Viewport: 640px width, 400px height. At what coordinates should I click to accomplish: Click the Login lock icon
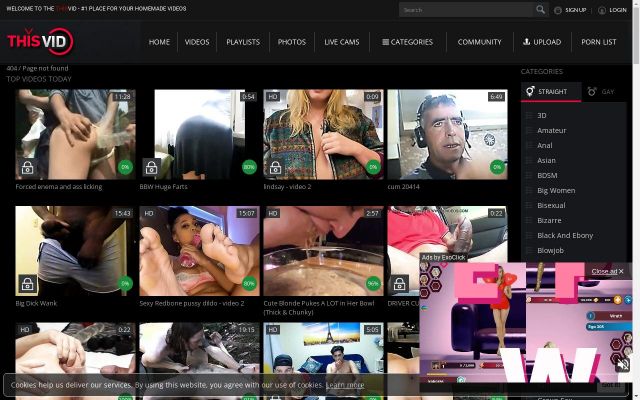pos(602,10)
